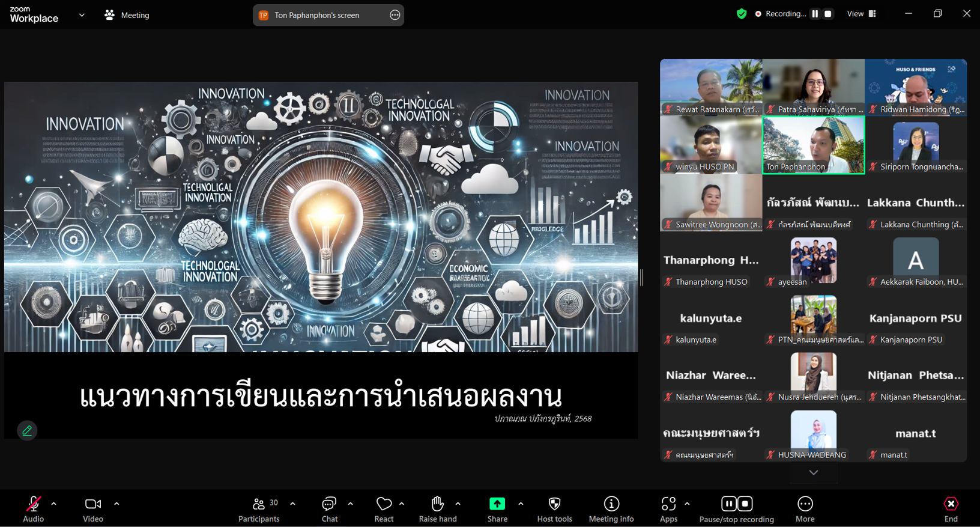Image resolution: width=980 pixels, height=527 pixels.
Task: Select the Nusra Jehdureh participant tile
Action: (x=814, y=376)
